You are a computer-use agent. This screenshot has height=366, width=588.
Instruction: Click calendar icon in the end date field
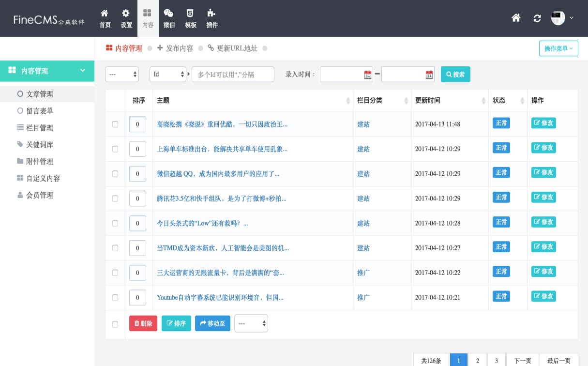(x=429, y=75)
